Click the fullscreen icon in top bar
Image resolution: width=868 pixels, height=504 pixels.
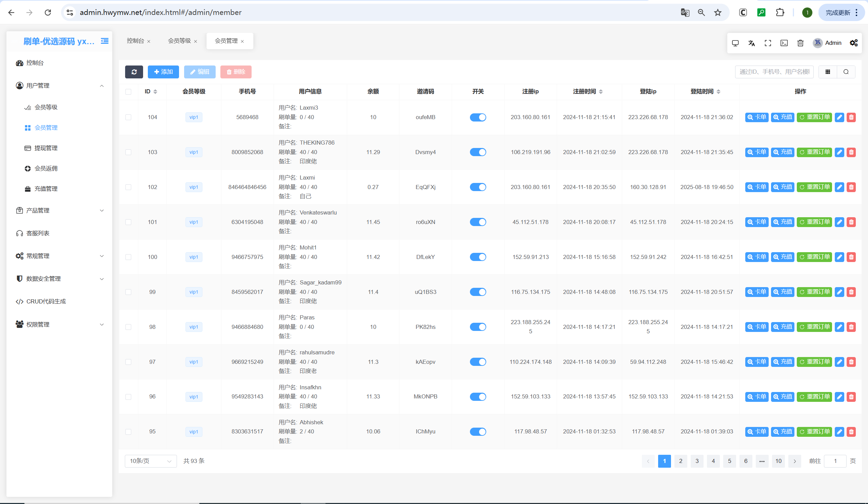click(768, 43)
